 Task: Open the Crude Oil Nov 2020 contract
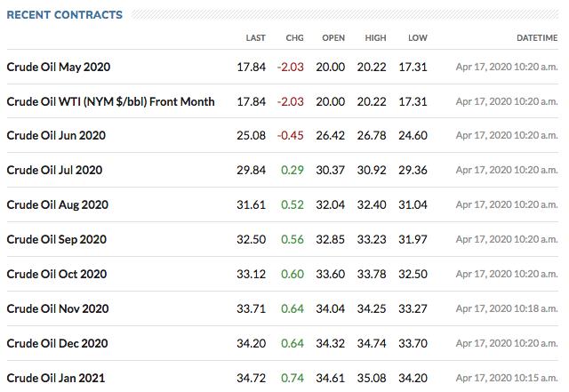(58, 308)
